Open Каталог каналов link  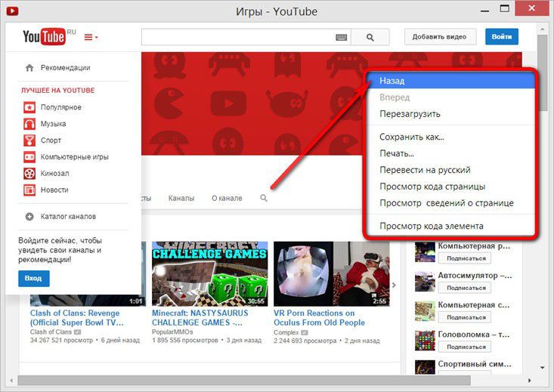(68, 217)
